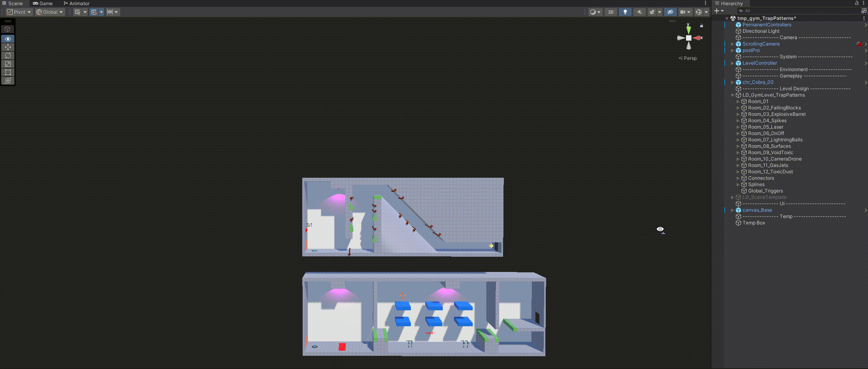Expand the Room_01 tree item
Image resolution: width=868 pixels, height=369 pixels.
(x=738, y=101)
